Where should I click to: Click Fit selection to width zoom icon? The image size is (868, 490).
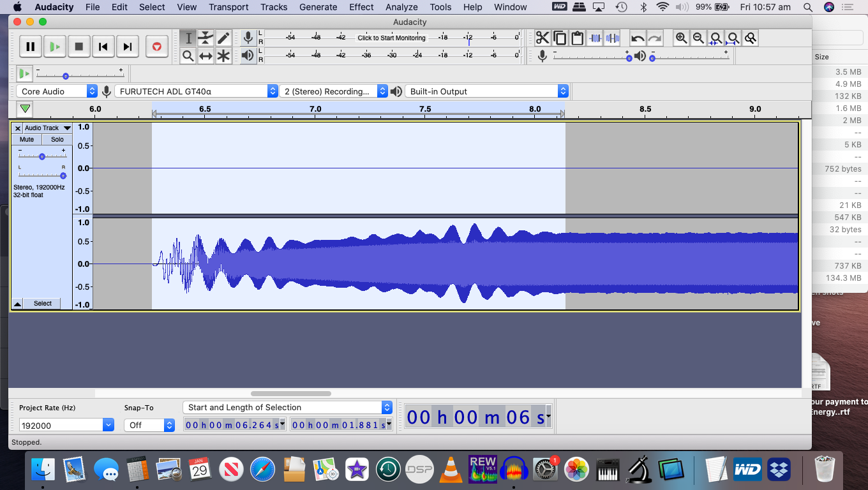716,38
